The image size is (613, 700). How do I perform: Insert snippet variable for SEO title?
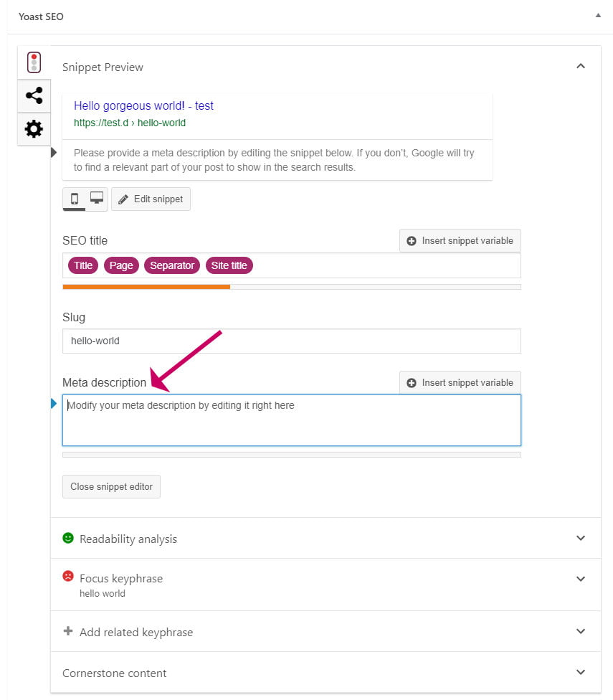click(x=460, y=241)
